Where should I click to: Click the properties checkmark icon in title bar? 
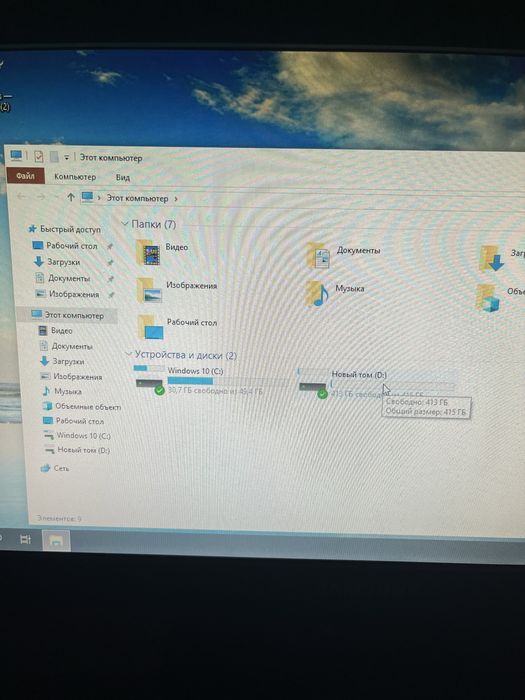[39, 156]
